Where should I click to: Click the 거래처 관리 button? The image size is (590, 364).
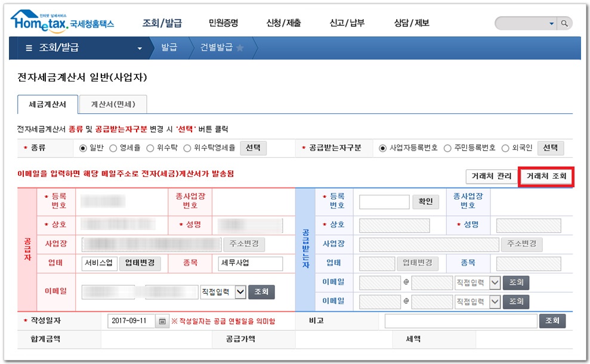pyautogui.click(x=490, y=176)
